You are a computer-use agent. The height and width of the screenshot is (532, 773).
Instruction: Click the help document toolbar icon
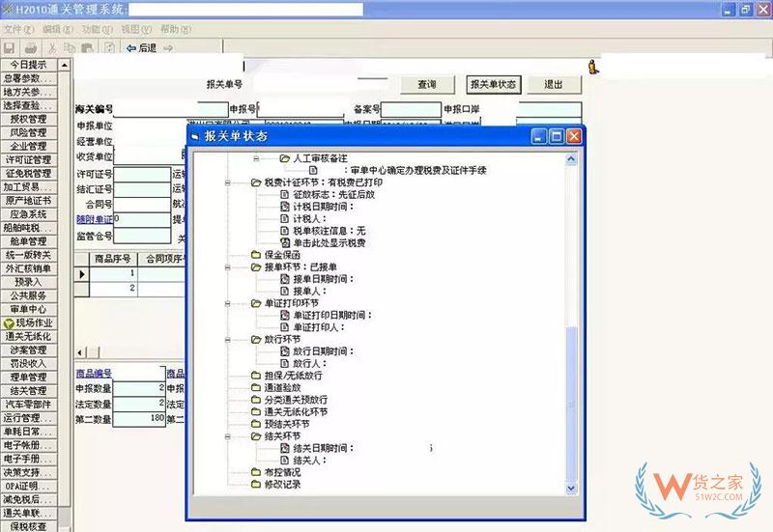tap(109, 48)
